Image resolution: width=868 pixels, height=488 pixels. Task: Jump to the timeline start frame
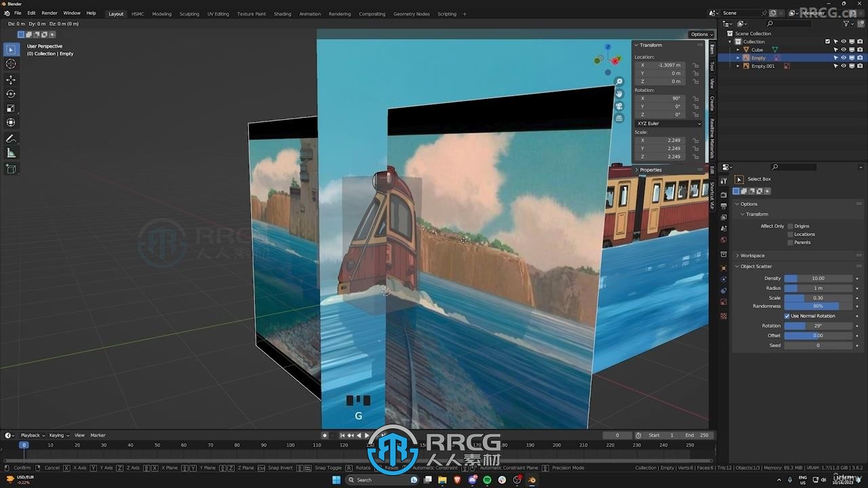(342, 435)
